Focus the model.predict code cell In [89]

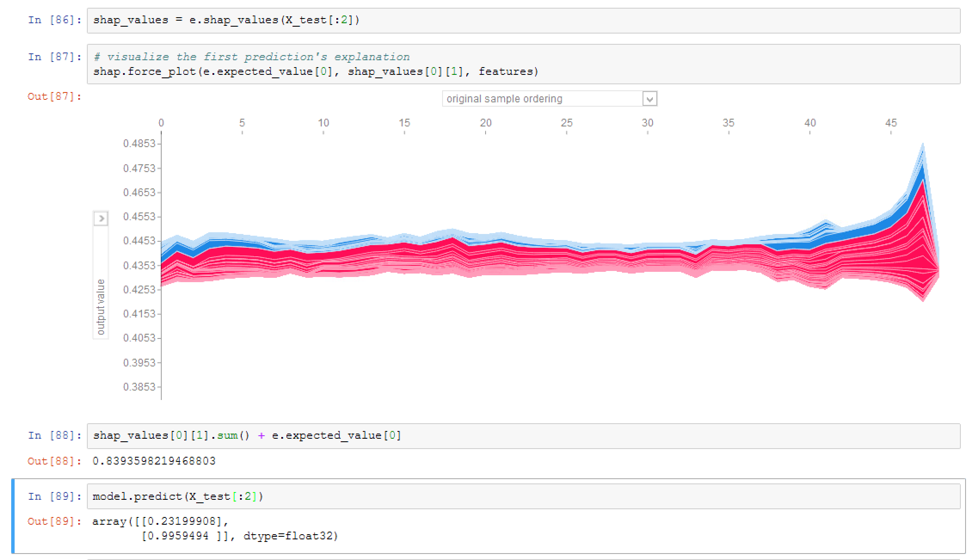point(523,496)
